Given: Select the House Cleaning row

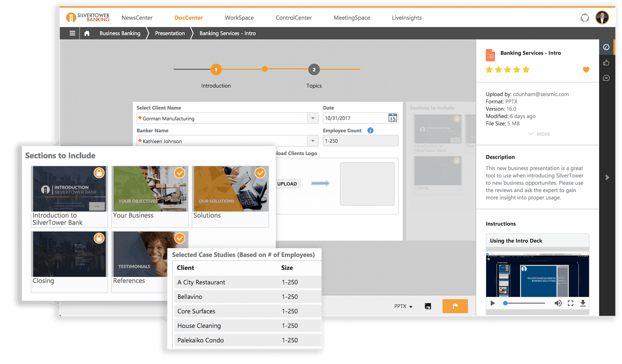Looking at the screenshot, I should click(247, 326).
